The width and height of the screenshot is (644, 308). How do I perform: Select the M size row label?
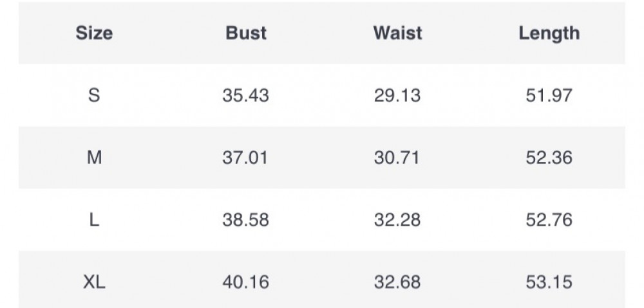(x=94, y=158)
